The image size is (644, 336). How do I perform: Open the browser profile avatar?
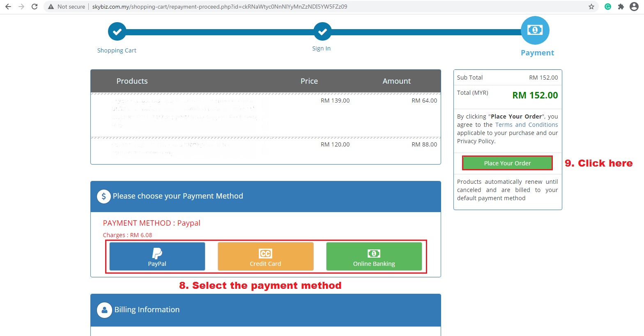click(x=634, y=7)
